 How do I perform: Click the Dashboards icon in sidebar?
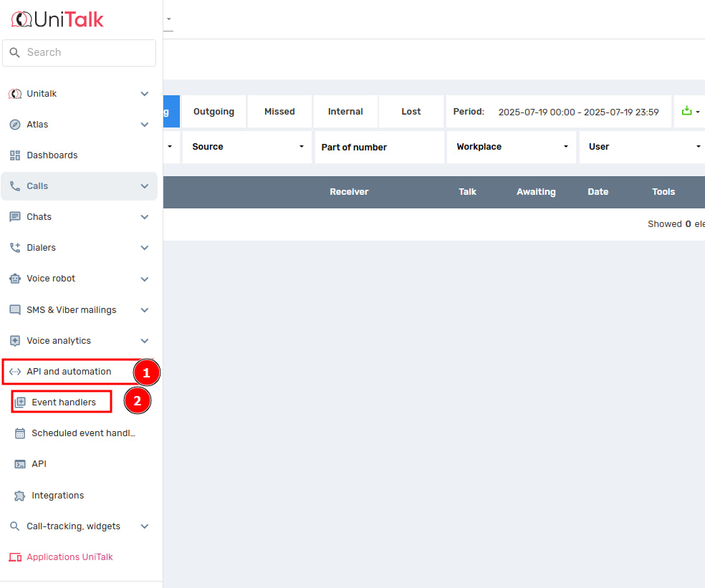pyautogui.click(x=14, y=155)
